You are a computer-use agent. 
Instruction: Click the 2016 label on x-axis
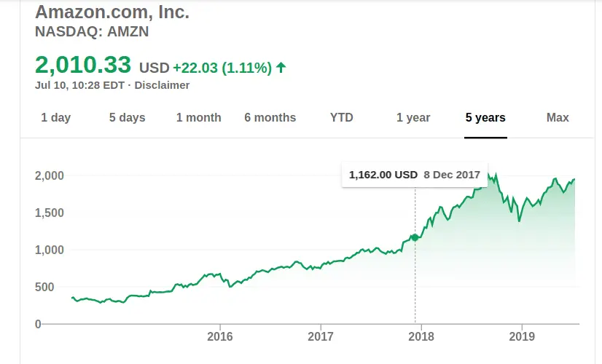click(x=219, y=336)
